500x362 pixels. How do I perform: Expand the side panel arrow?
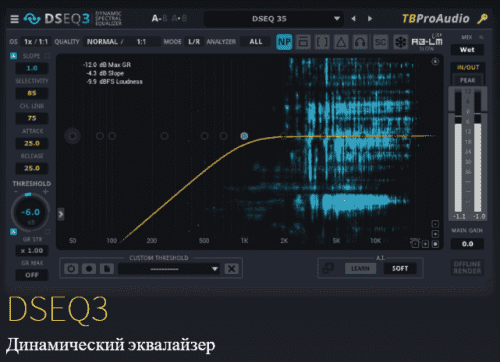tap(61, 214)
